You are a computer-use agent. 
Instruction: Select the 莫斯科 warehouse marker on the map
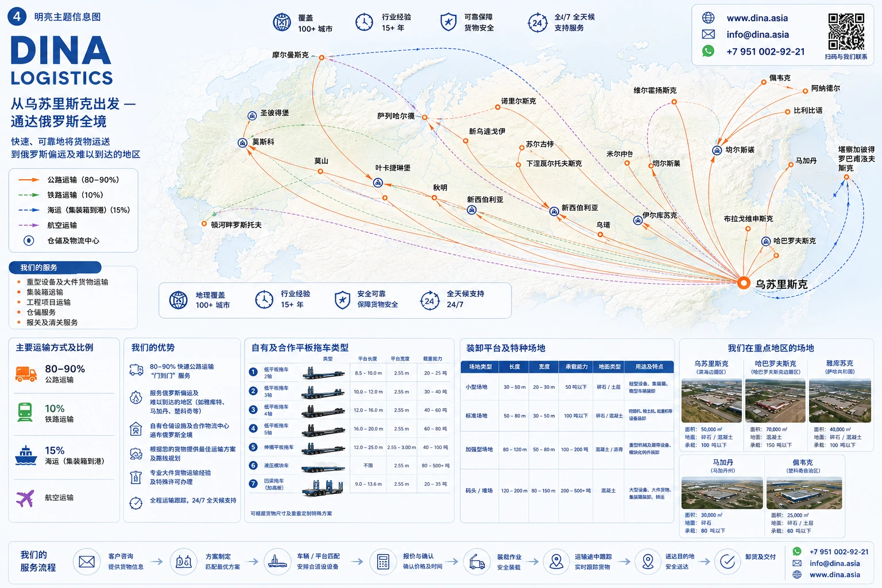pyautogui.click(x=243, y=142)
